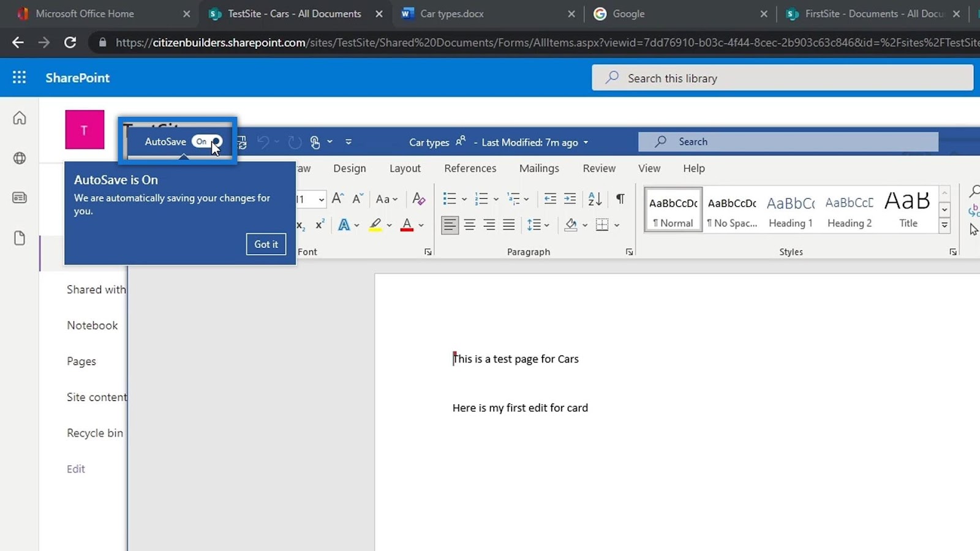Click the Shading paint bucket

[571, 225]
